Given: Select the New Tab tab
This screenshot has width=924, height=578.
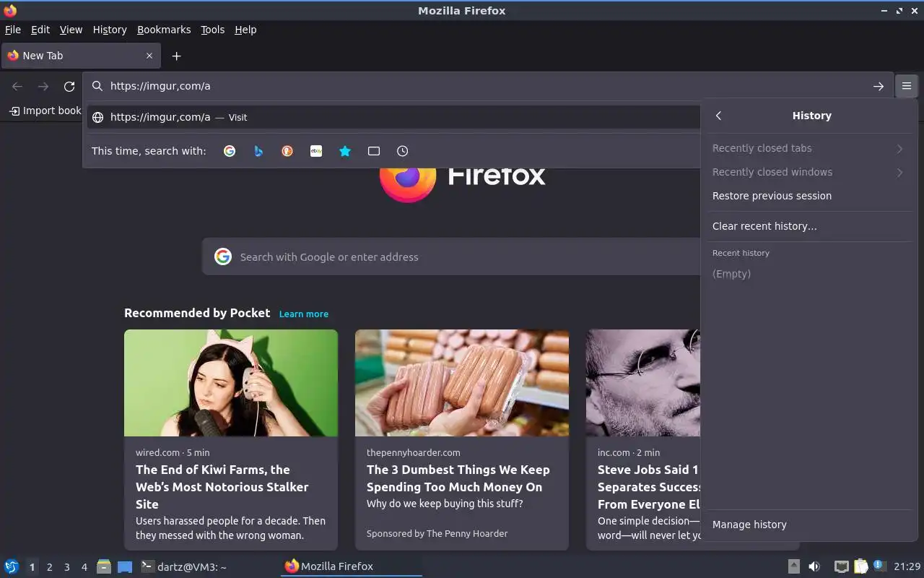Looking at the screenshot, I should [x=81, y=56].
